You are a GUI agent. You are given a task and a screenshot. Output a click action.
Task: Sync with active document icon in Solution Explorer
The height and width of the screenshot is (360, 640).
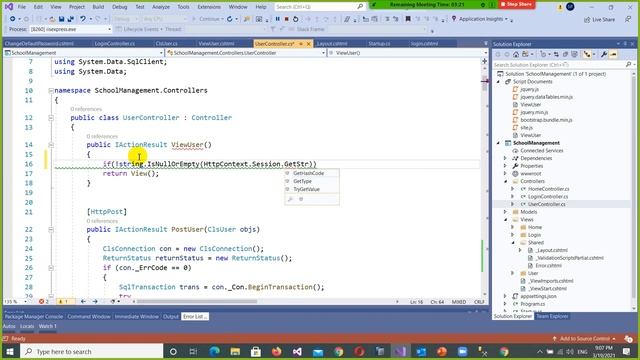556,54
